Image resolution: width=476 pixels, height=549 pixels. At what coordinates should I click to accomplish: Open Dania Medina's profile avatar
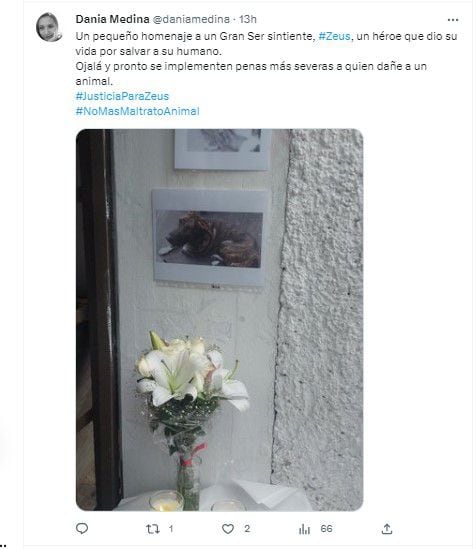point(49,27)
